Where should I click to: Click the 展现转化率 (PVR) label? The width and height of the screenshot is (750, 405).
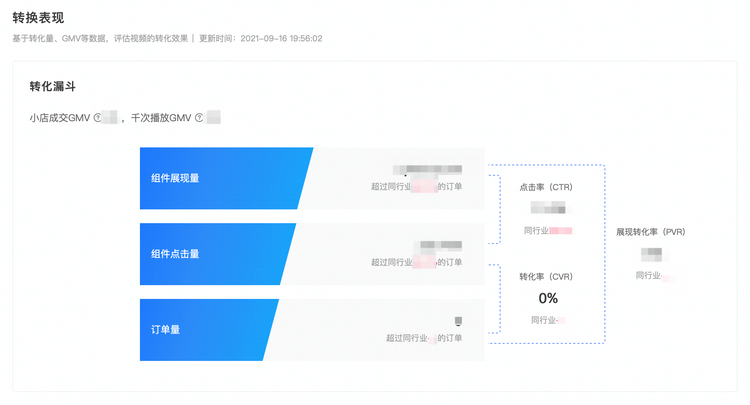(651, 232)
